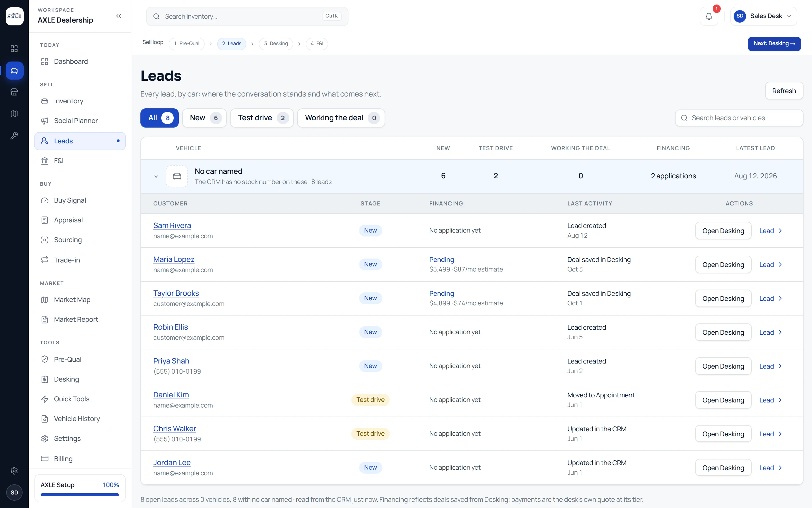The image size is (812, 508).
Task: Go to F&I step in Sell loop
Action: click(x=317, y=44)
